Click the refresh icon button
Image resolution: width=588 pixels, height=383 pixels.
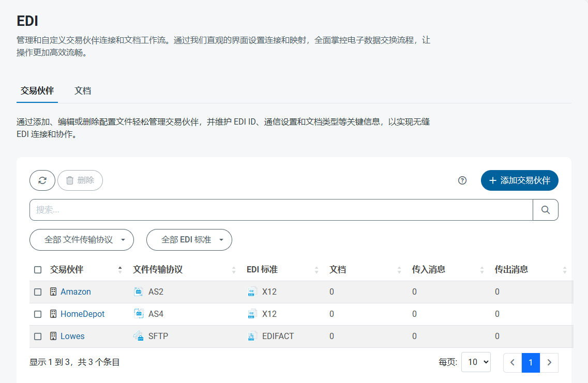[42, 180]
